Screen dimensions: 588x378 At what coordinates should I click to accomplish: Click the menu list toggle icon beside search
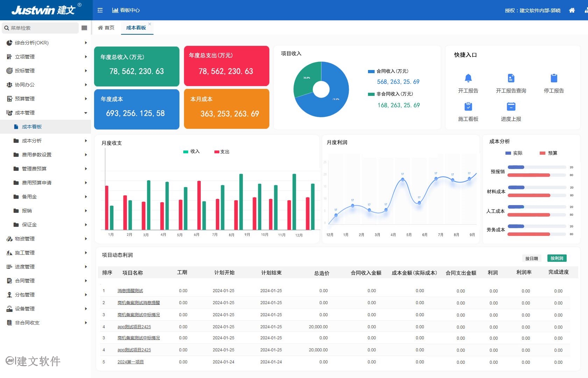(x=84, y=28)
